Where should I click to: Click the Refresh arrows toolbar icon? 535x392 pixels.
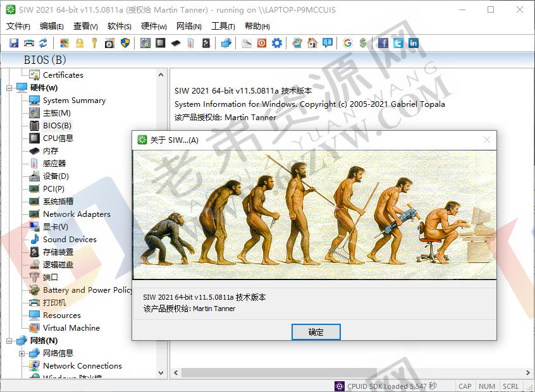(44, 43)
